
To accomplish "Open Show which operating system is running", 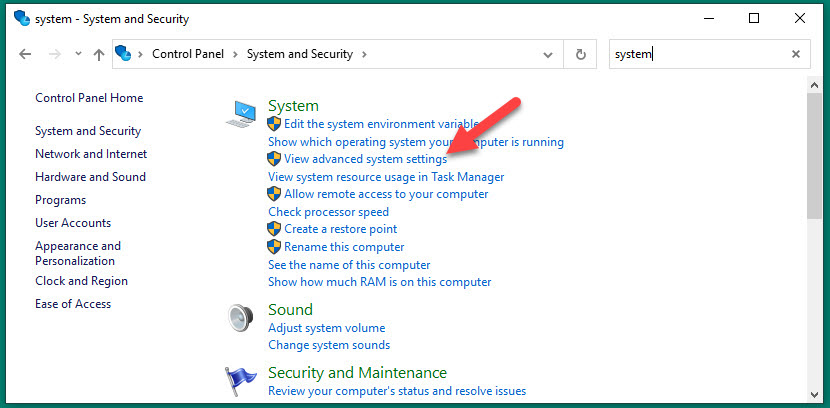I will [x=416, y=142].
